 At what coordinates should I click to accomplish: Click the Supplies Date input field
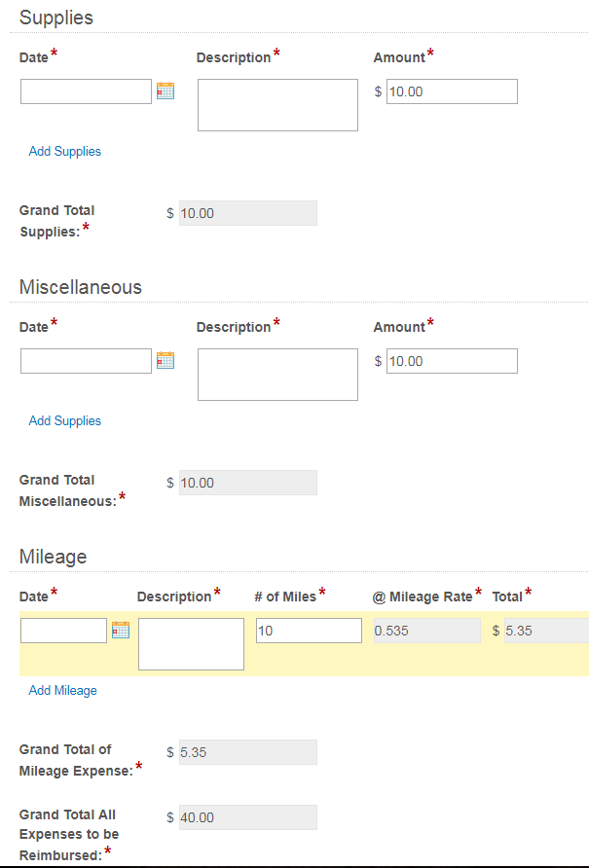(x=86, y=91)
